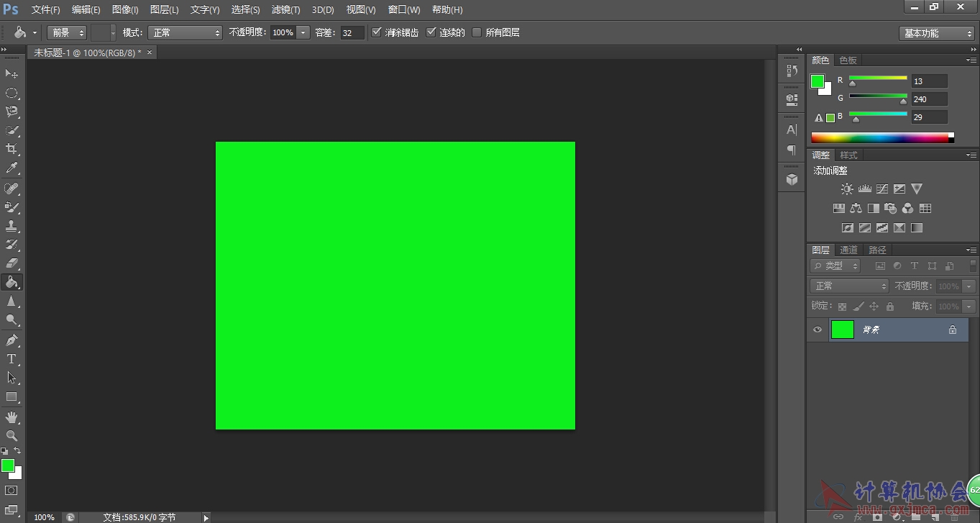Click the 容差 tolerance input field
The width and height of the screenshot is (980, 523).
[x=352, y=32]
